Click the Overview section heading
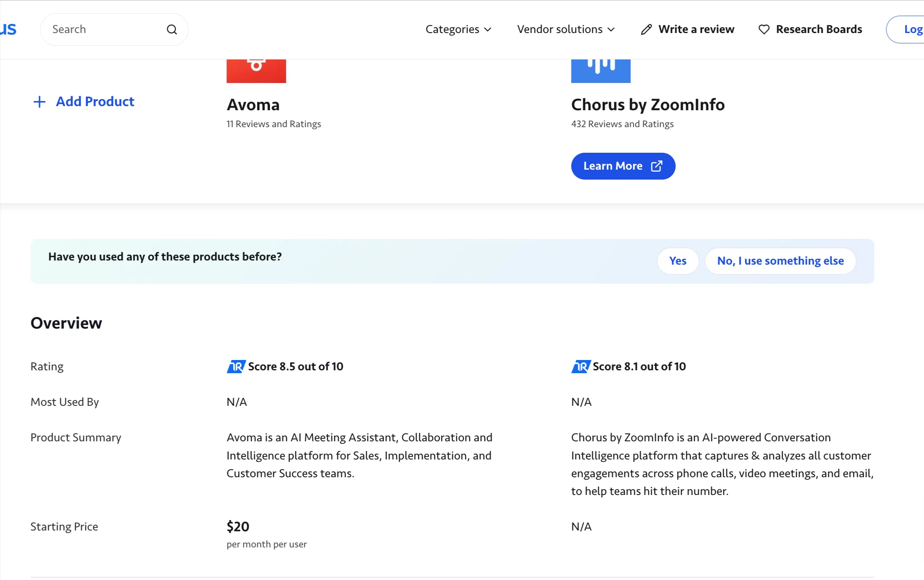This screenshot has height=580, width=924. [66, 323]
